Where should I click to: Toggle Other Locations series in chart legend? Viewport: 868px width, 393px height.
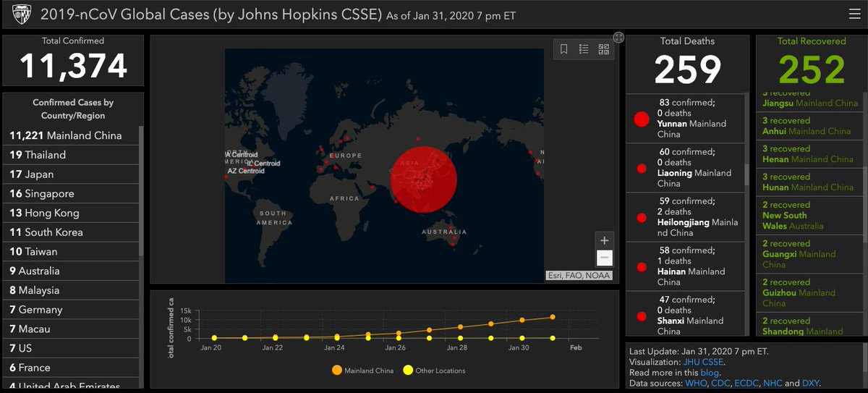tap(434, 371)
